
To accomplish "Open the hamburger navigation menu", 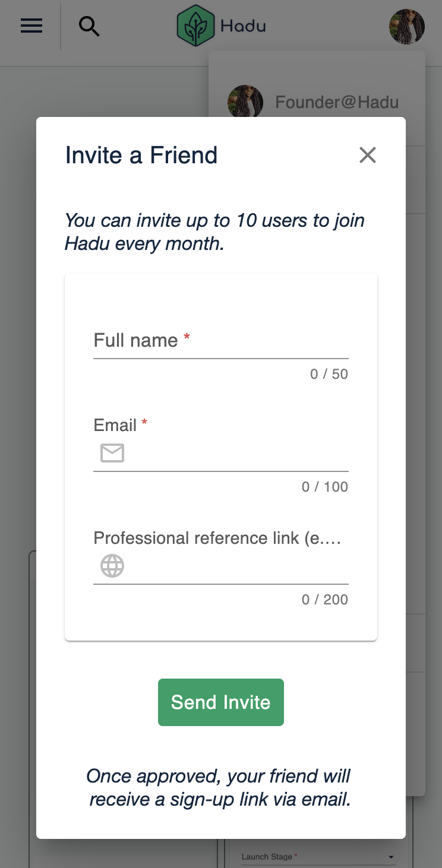I will pyautogui.click(x=31, y=26).
